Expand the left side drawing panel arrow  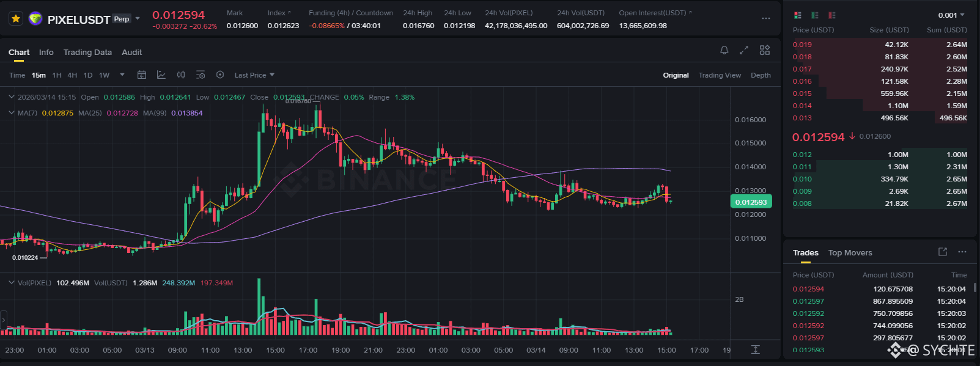[3, 320]
